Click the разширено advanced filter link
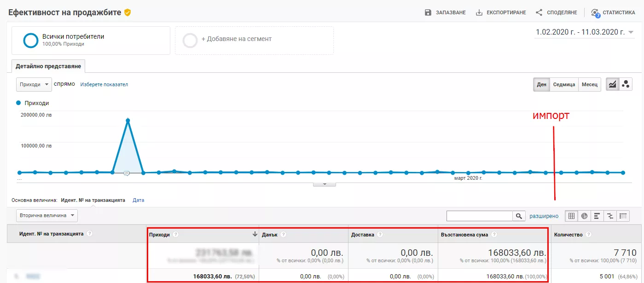The width and height of the screenshot is (644, 283). [544, 216]
